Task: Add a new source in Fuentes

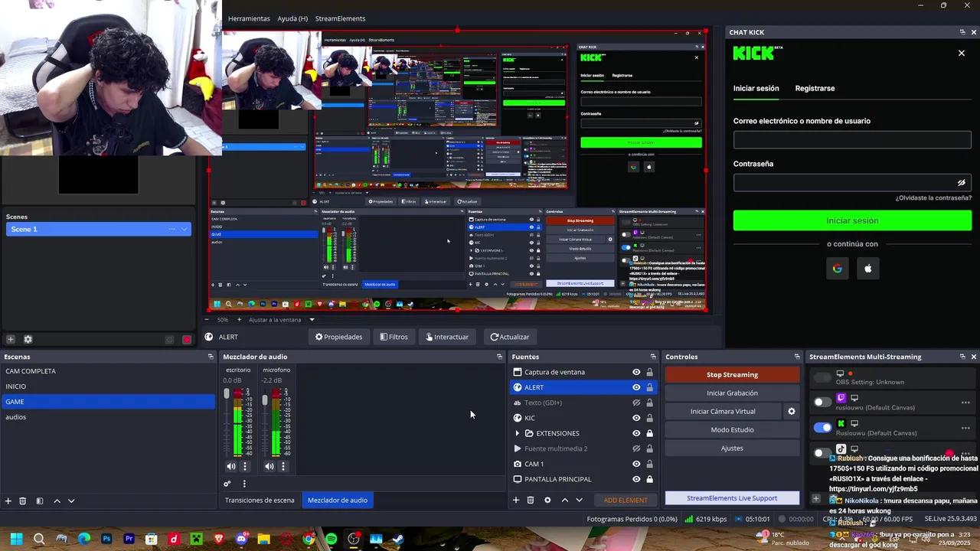Action: tap(516, 500)
